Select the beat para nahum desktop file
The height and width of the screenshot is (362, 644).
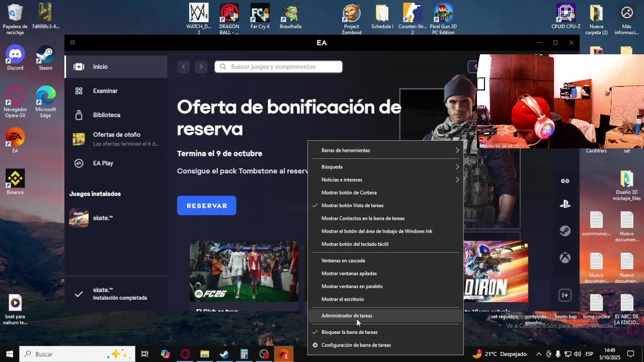click(x=15, y=310)
